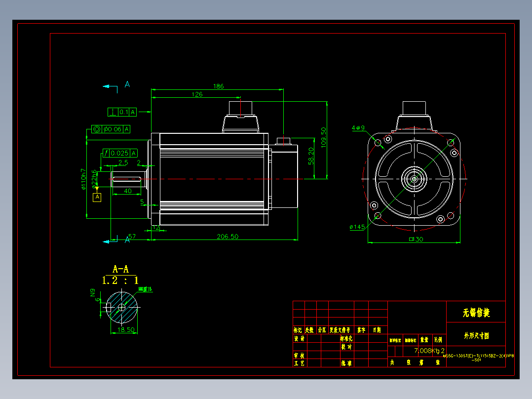Select the A-A section title

pos(120,270)
